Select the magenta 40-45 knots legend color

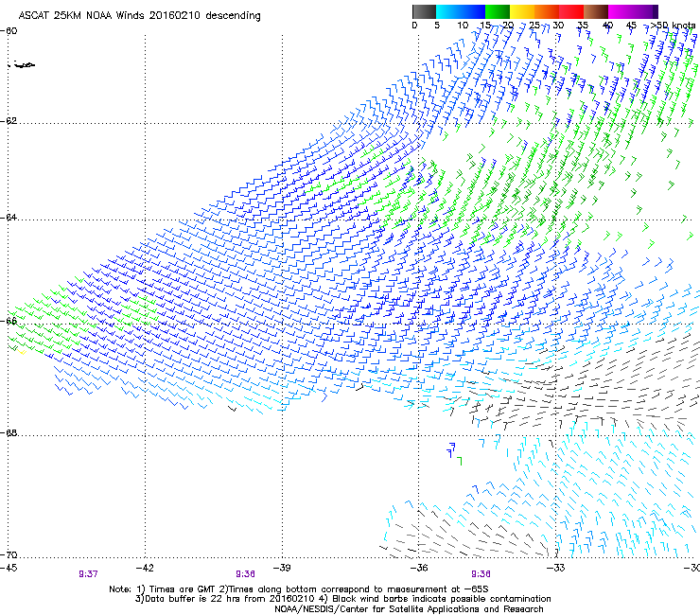621,11
